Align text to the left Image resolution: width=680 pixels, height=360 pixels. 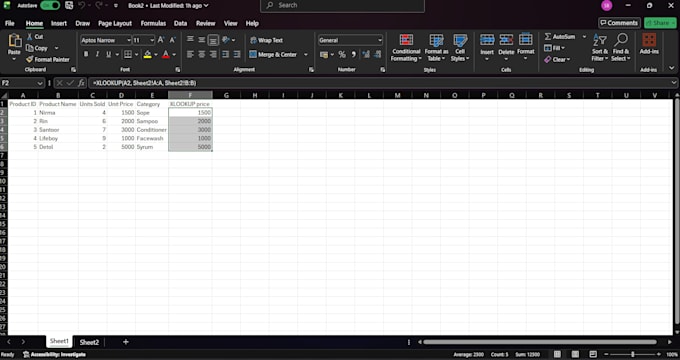click(190, 55)
